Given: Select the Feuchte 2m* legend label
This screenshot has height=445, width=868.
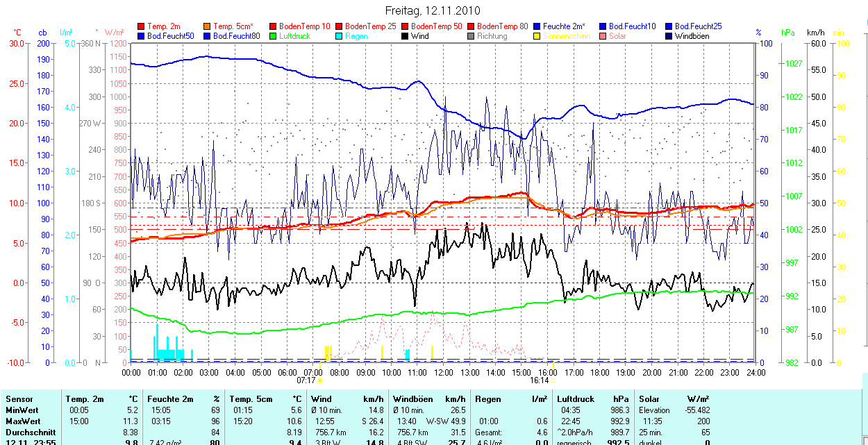Looking at the screenshot, I should (564, 26).
